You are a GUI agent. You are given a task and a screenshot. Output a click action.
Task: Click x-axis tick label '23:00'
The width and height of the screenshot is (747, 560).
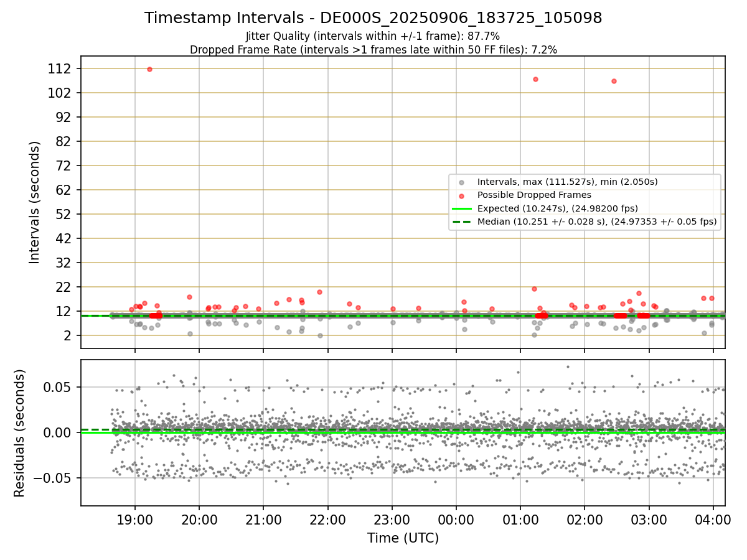(x=392, y=519)
